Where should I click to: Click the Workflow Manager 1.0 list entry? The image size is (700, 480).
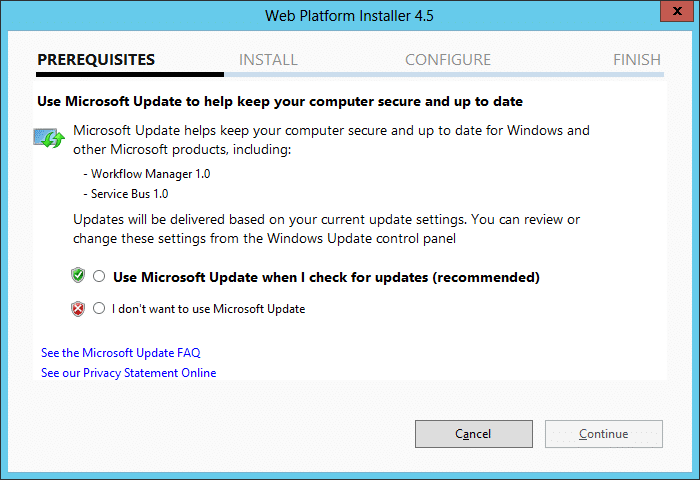click(x=147, y=174)
